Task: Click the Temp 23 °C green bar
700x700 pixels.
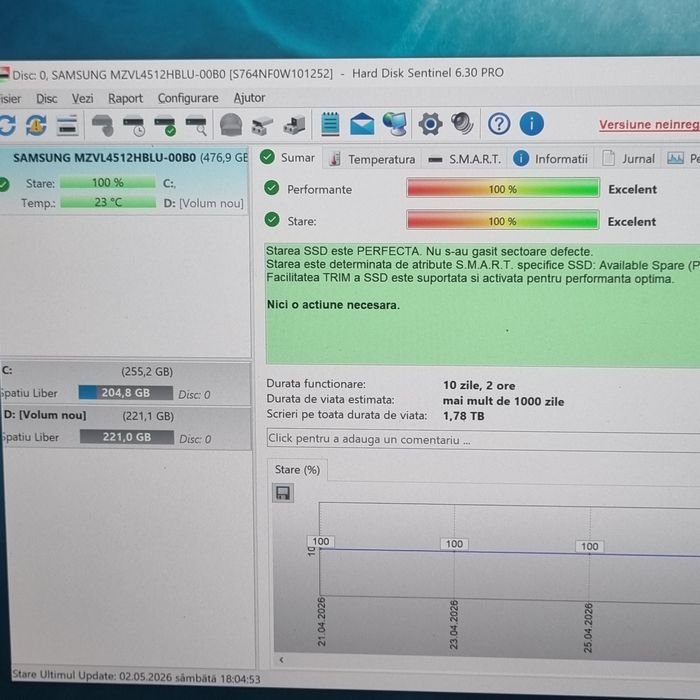Action: tap(108, 202)
